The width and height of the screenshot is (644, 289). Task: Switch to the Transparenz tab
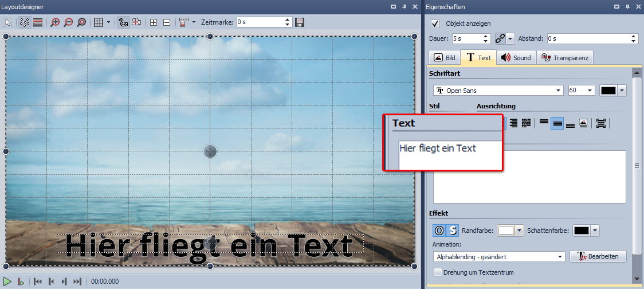pyautogui.click(x=565, y=58)
